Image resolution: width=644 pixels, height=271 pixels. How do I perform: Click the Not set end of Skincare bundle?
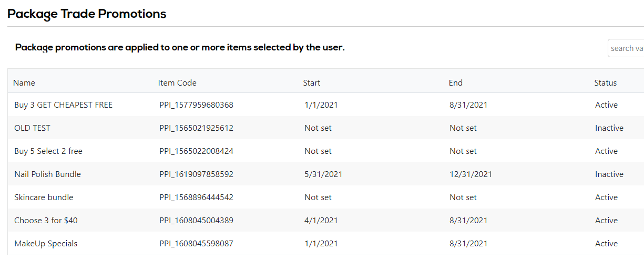463,197
